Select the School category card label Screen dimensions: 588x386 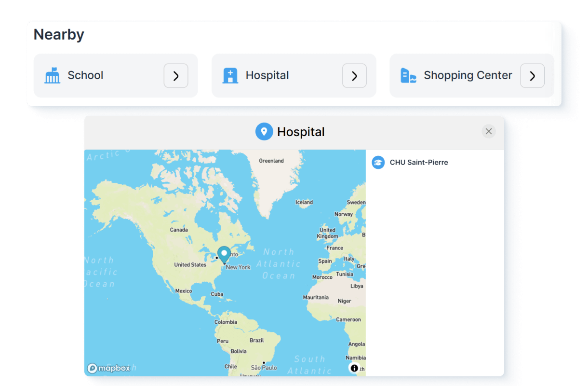85,75
